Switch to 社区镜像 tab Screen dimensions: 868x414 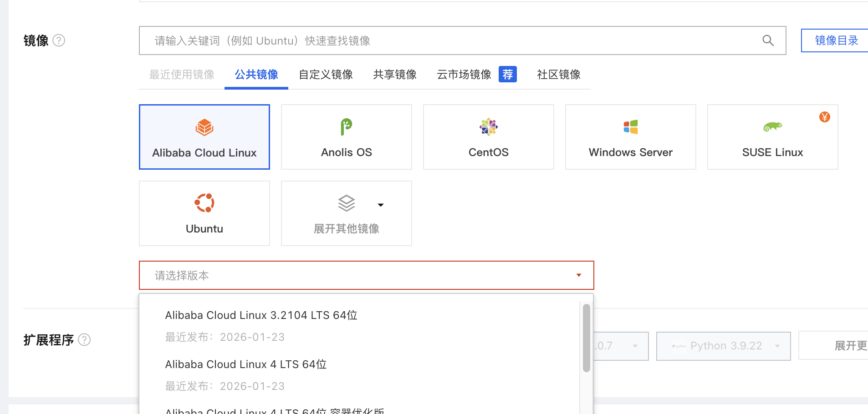click(x=559, y=75)
